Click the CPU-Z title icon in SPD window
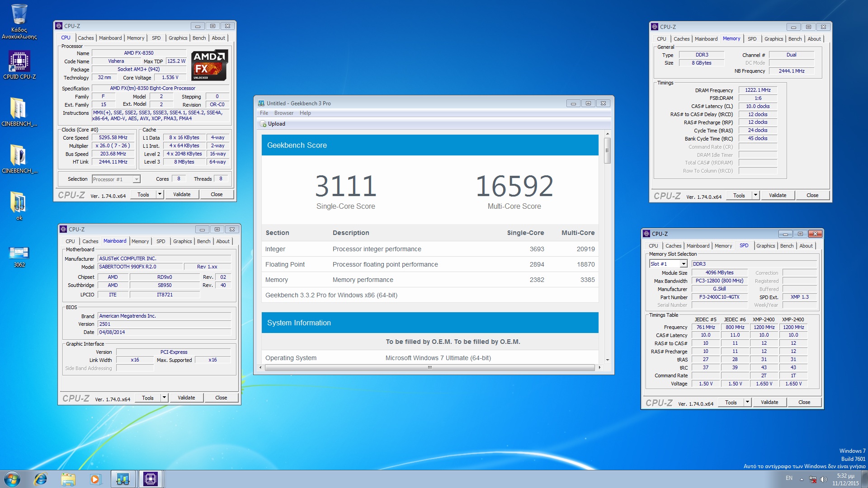The height and width of the screenshot is (488, 868). [646, 234]
